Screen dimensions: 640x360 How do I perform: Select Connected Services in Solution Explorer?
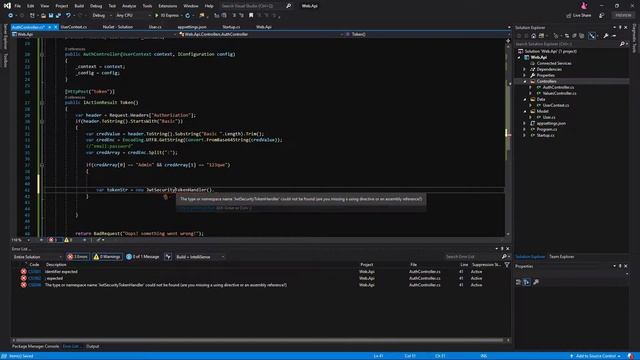pos(553,63)
